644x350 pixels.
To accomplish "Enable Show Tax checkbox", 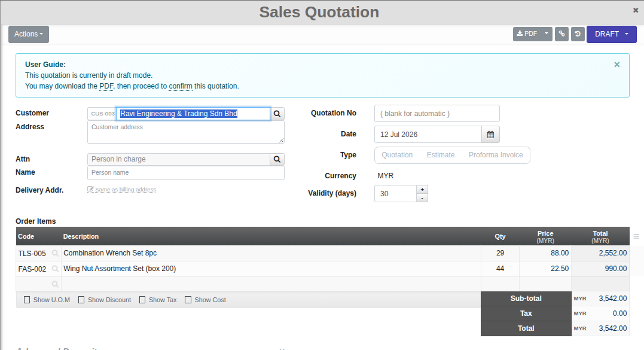I will pyautogui.click(x=142, y=300).
